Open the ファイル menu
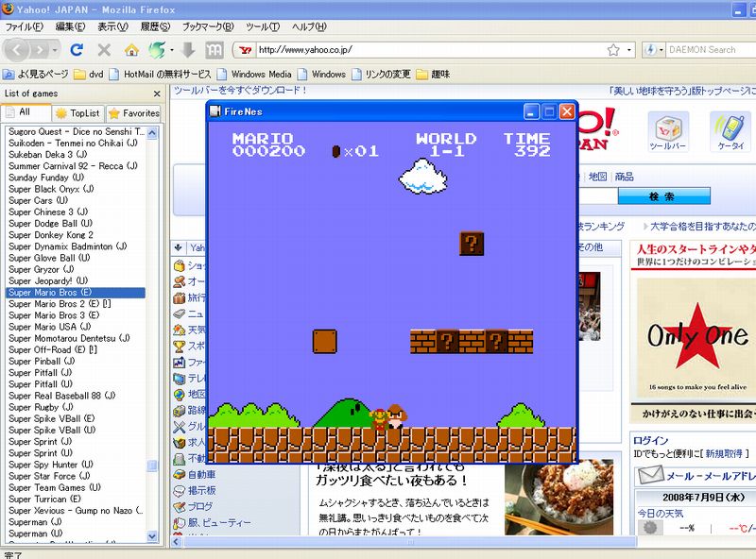This screenshot has height=559, width=756. click(25, 26)
